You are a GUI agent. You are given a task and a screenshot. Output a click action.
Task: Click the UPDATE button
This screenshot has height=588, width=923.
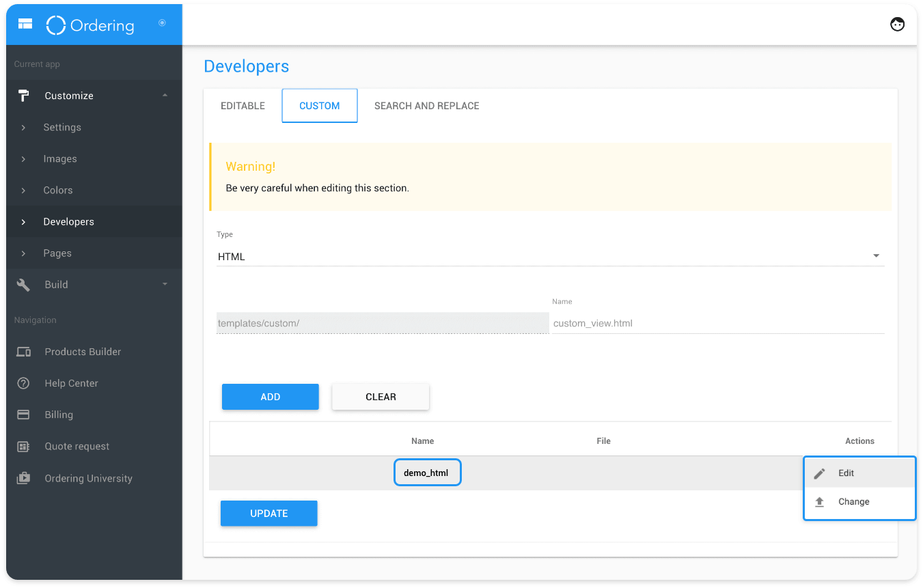(269, 514)
